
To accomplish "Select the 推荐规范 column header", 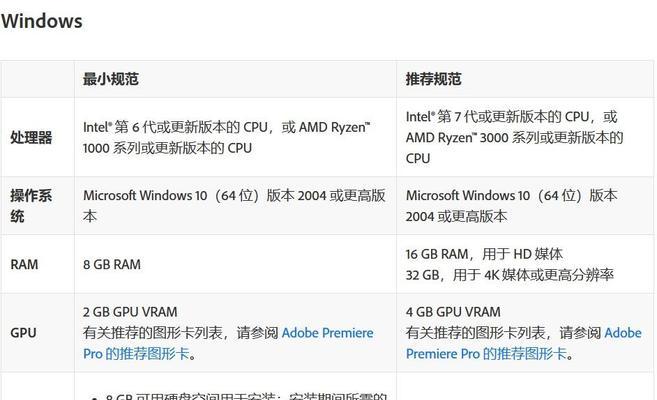I will coord(433,79).
